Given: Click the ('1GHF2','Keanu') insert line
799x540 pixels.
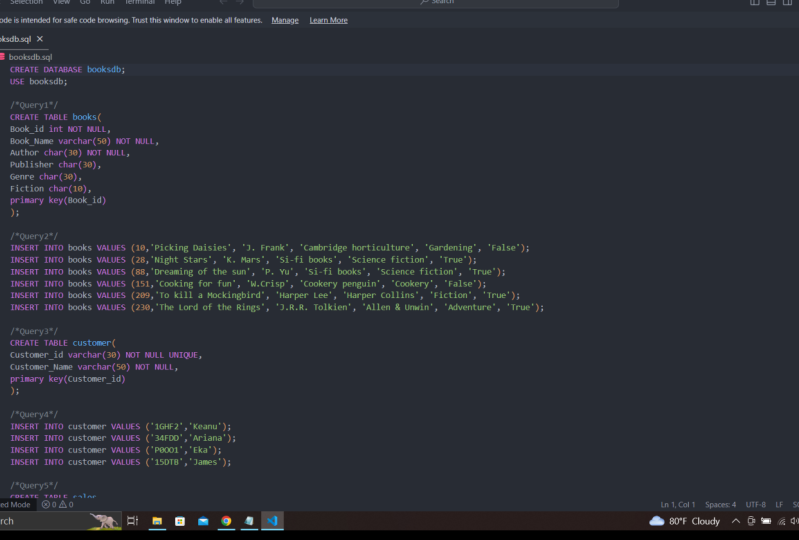Looking at the screenshot, I should (120, 426).
